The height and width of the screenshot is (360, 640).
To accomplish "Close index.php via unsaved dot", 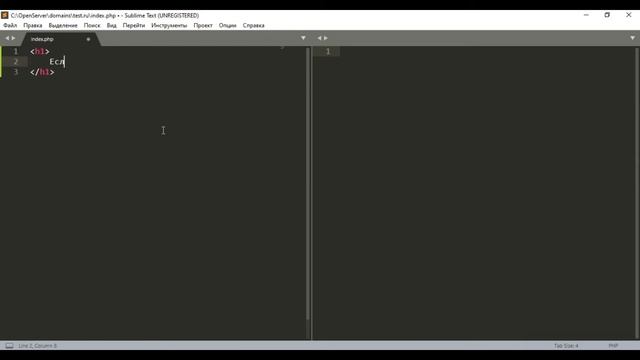I will pyautogui.click(x=88, y=39).
